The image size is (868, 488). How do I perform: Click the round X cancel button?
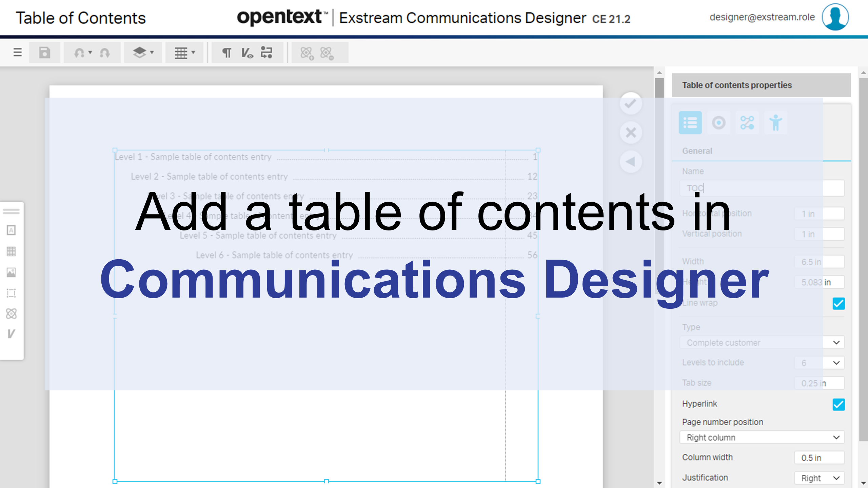(631, 133)
